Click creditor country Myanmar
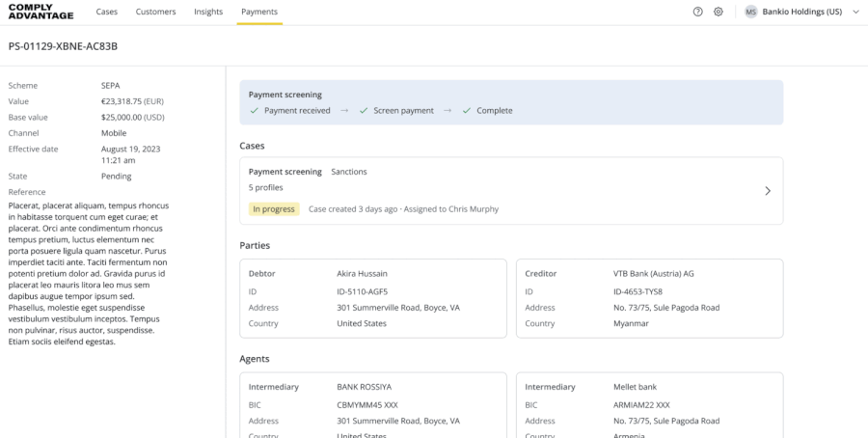The width and height of the screenshot is (868, 438). (631, 323)
